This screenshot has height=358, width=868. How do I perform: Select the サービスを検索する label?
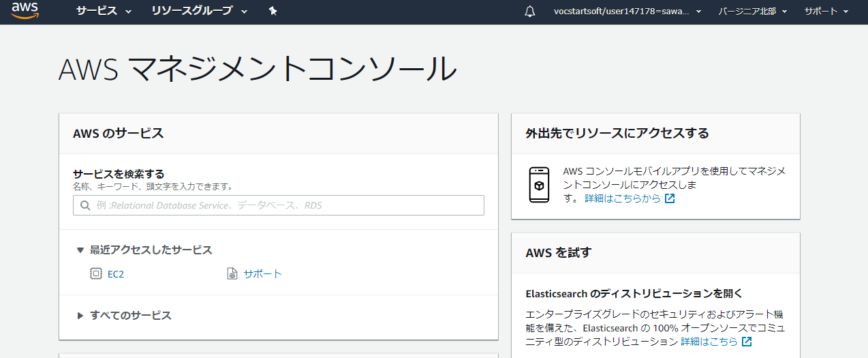point(119,174)
